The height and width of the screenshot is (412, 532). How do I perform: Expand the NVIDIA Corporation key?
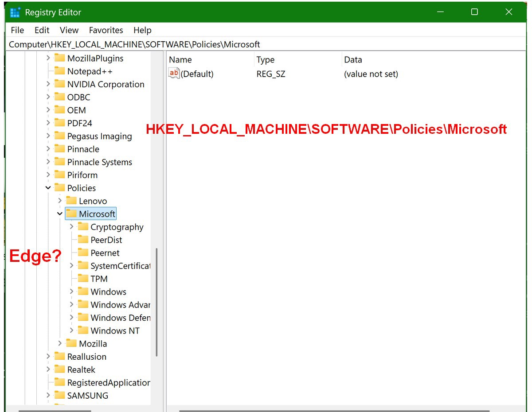point(48,84)
